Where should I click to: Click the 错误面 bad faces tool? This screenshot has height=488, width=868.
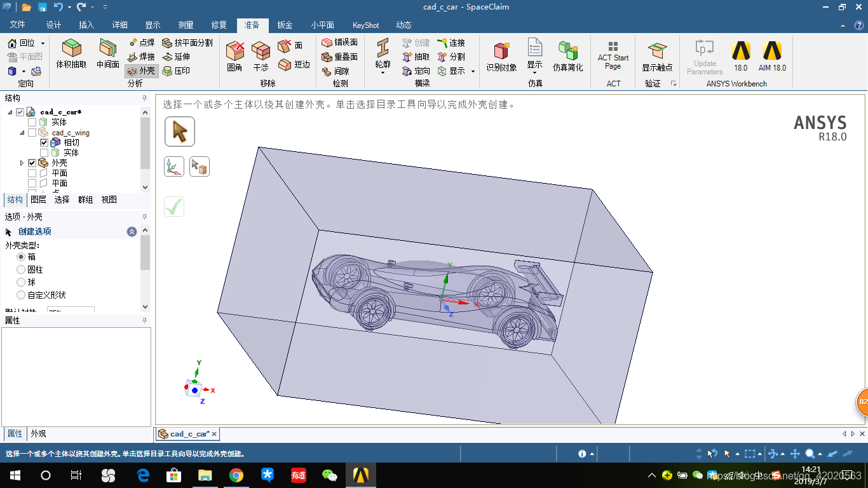click(x=339, y=42)
